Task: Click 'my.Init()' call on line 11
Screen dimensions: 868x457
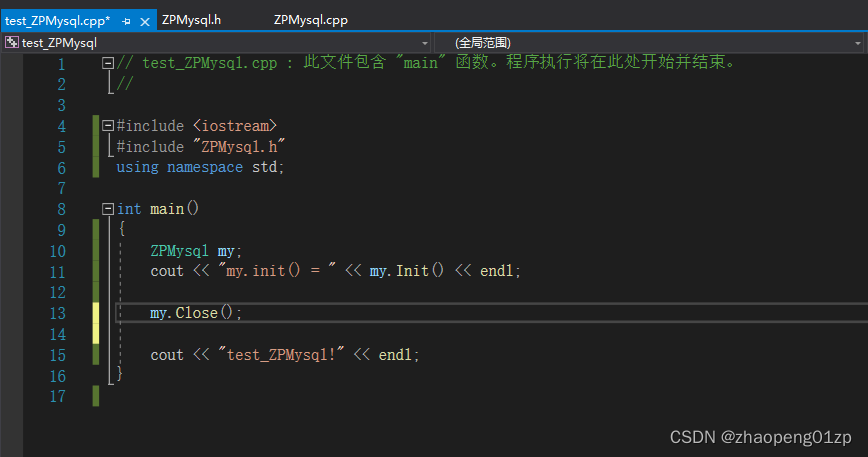Action: coord(406,271)
